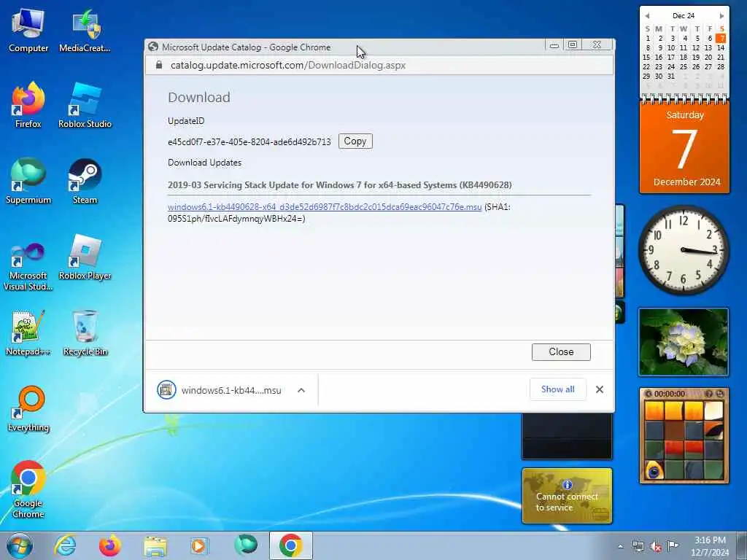Go to previous month in calendar gadget
The image size is (747, 560).
[647, 16]
